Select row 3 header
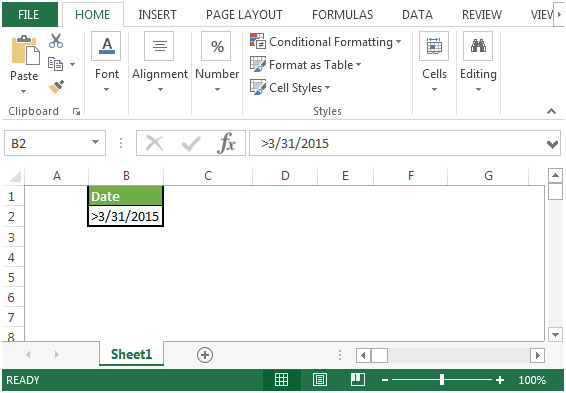Image resolution: width=566 pixels, height=393 pixels. (x=12, y=237)
